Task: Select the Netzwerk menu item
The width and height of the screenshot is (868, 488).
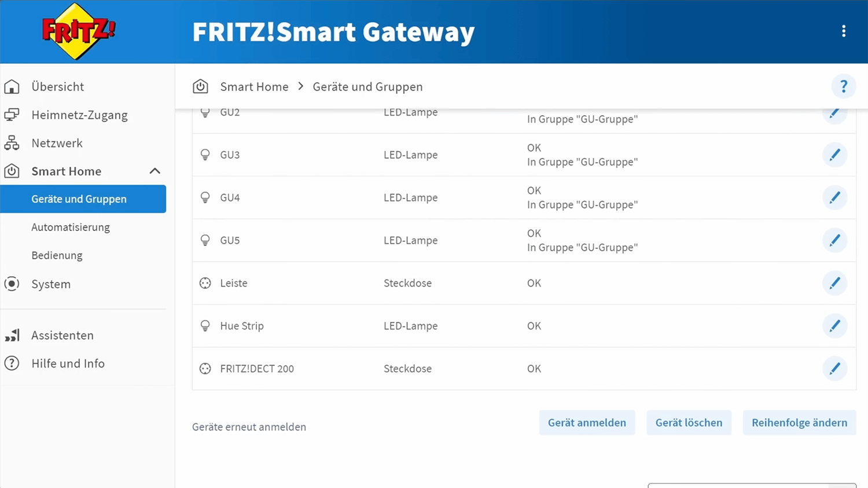Action: (57, 143)
